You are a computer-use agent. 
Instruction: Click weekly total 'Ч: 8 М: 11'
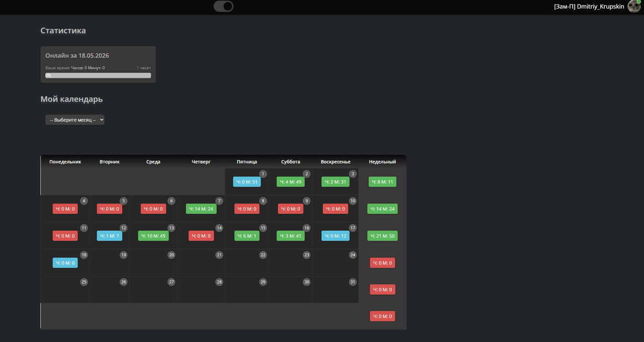[x=382, y=182]
